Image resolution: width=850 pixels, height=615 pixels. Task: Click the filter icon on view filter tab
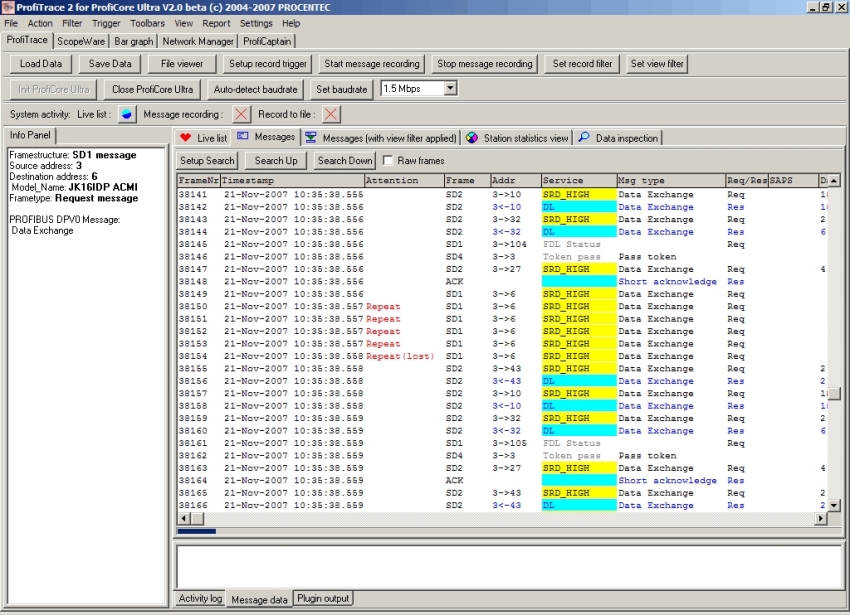pyautogui.click(x=311, y=138)
